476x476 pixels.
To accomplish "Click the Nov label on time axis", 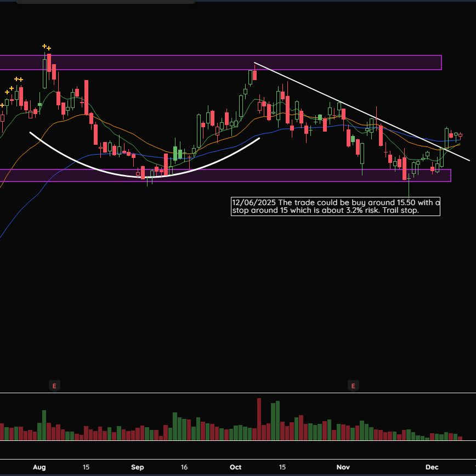I will [343, 467].
